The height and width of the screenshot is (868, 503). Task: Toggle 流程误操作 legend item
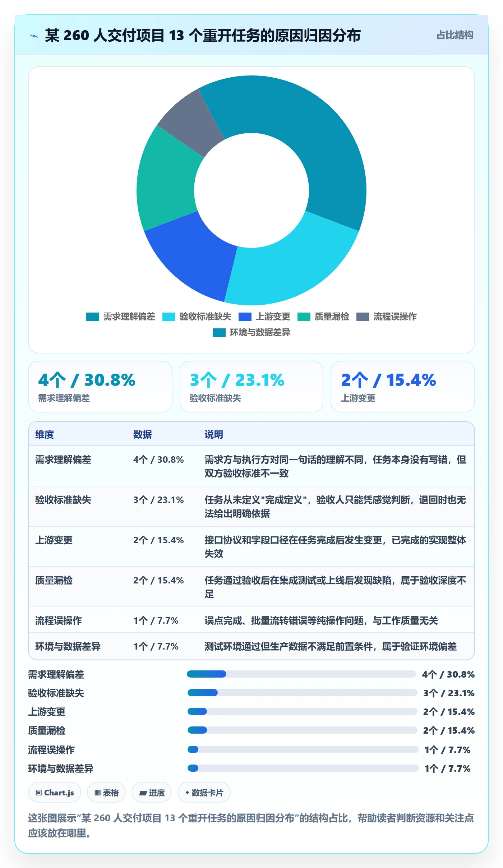[x=387, y=317]
